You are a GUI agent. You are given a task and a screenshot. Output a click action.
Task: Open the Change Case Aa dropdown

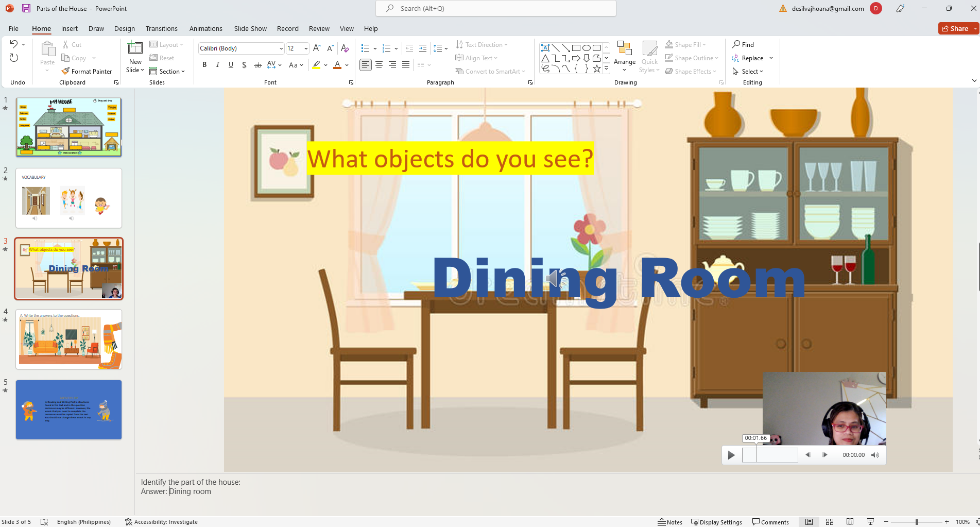click(296, 64)
